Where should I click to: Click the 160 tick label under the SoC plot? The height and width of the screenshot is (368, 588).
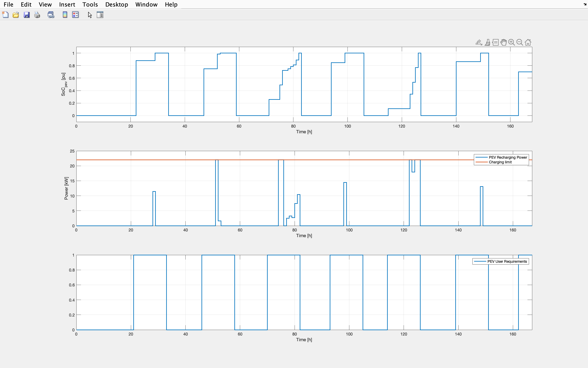point(510,126)
